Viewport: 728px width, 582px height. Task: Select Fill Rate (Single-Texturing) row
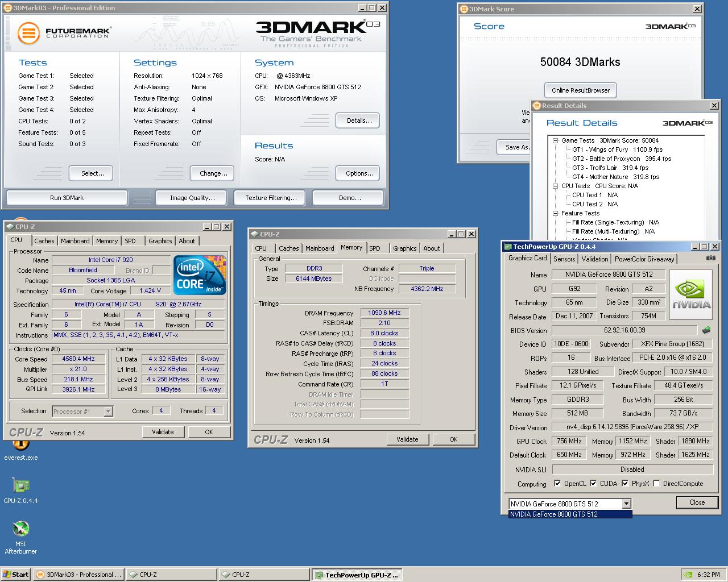click(615, 222)
